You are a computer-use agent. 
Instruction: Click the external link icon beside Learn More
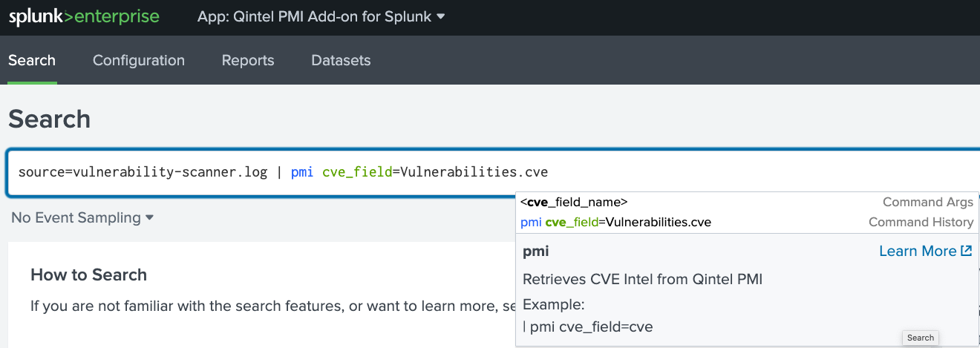pos(967,251)
